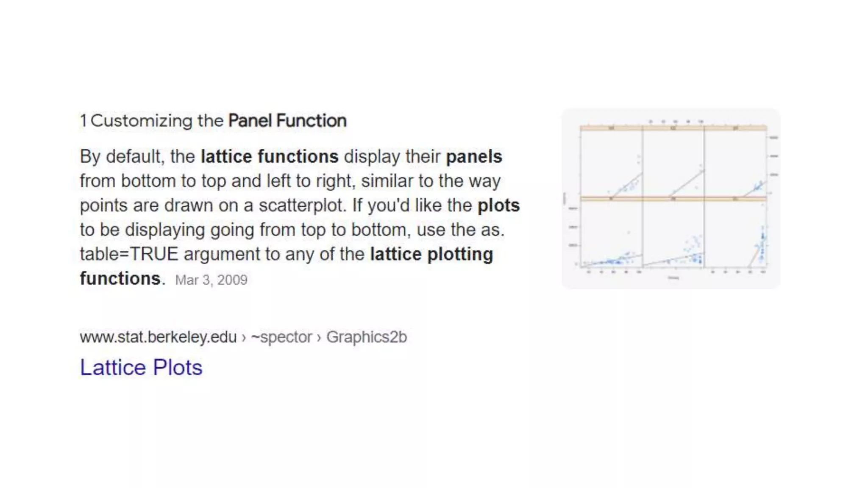The image size is (868, 488).
Task: Select the ~spector breadcrumb segment
Action: (x=281, y=337)
